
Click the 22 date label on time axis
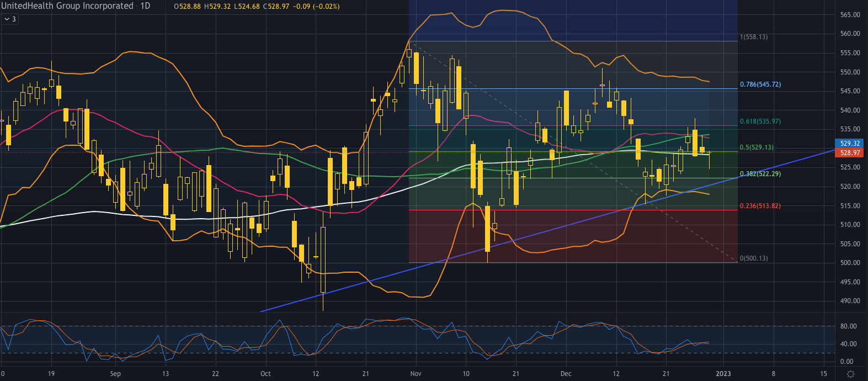tap(215, 374)
